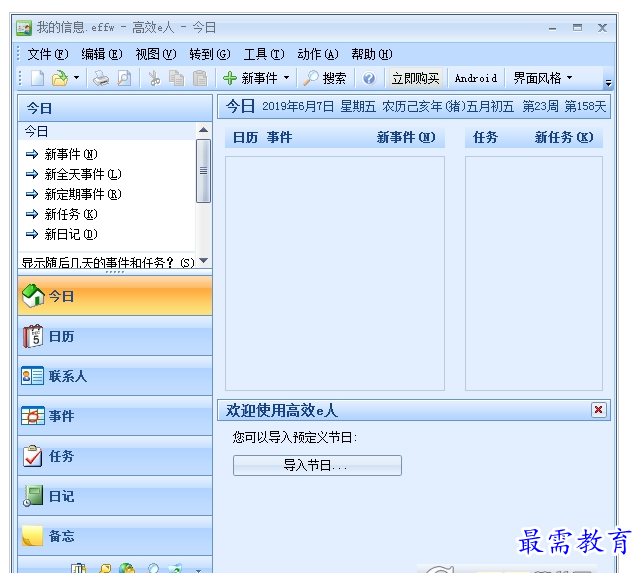The height and width of the screenshot is (573, 640).
Task: Expand the 新事件 toolbar dropdown arrow
Action: (x=287, y=78)
